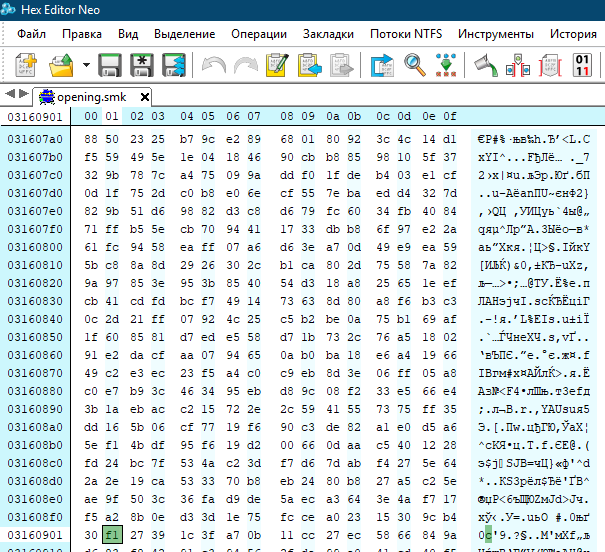Click the Save All floppy icon
Viewport: 605px width, 552px height.
[174, 65]
